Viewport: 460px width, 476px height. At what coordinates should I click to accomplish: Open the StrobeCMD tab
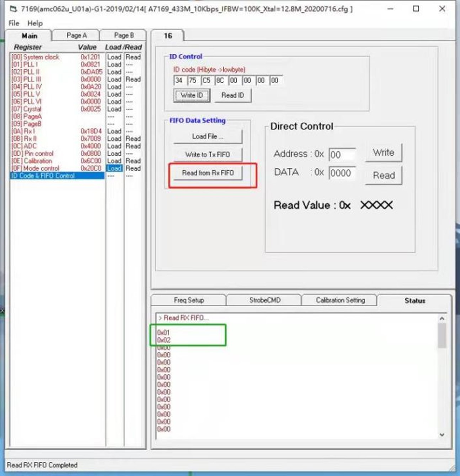(264, 300)
